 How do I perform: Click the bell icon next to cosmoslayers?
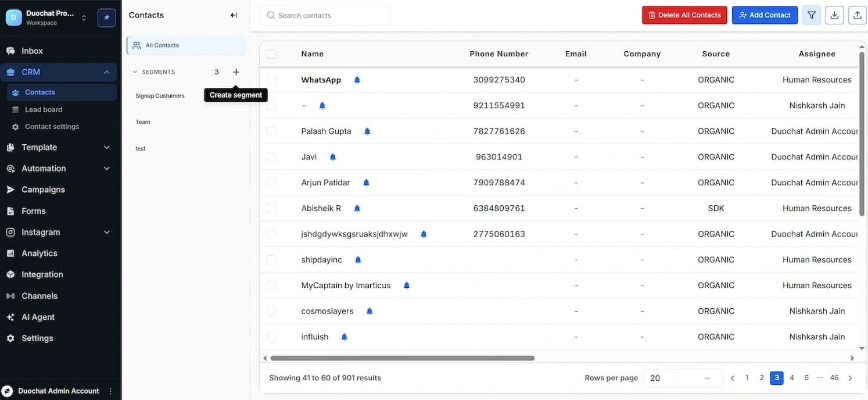tap(370, 311)
